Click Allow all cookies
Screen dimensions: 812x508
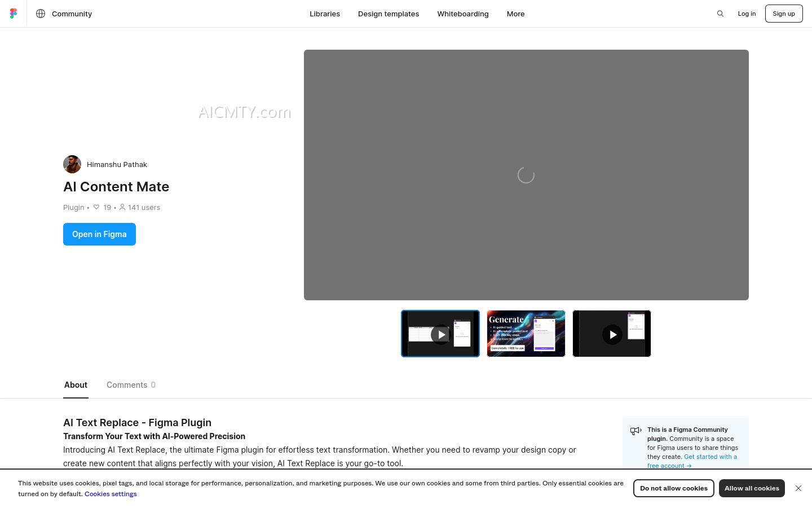click(x=752, y=488)
